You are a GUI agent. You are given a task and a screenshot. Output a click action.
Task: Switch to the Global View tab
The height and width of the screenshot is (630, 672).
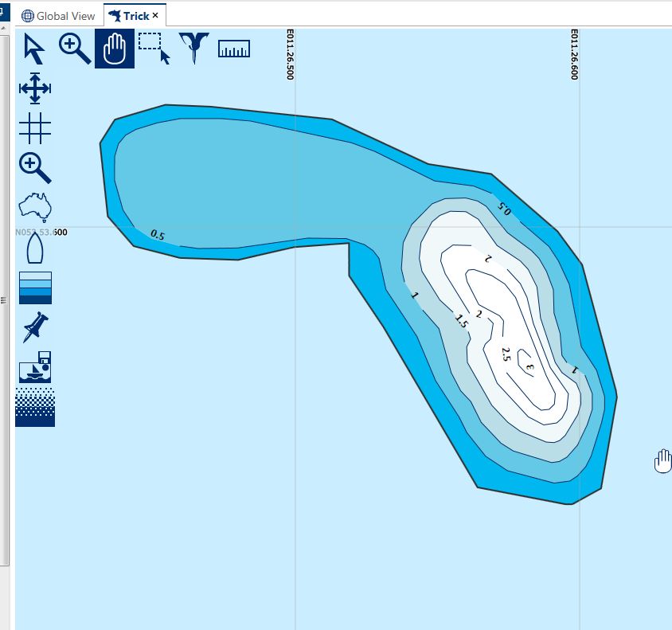tap(59, 16)
